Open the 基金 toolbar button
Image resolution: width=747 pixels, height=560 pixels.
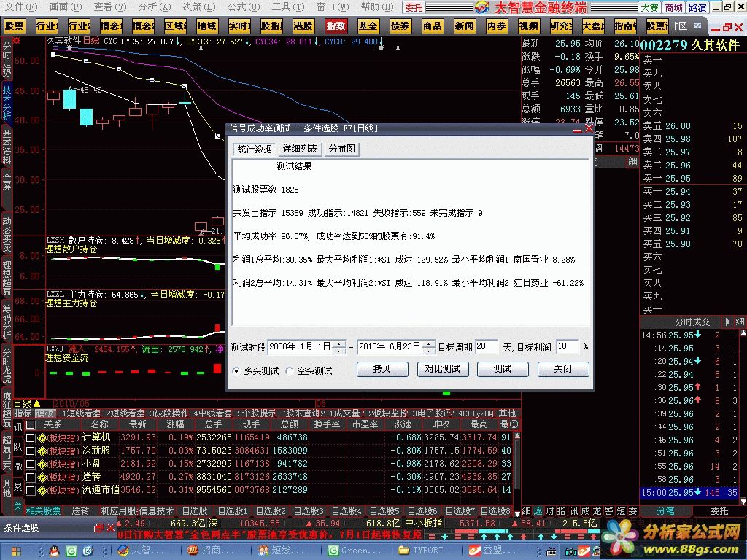(368, 26)
